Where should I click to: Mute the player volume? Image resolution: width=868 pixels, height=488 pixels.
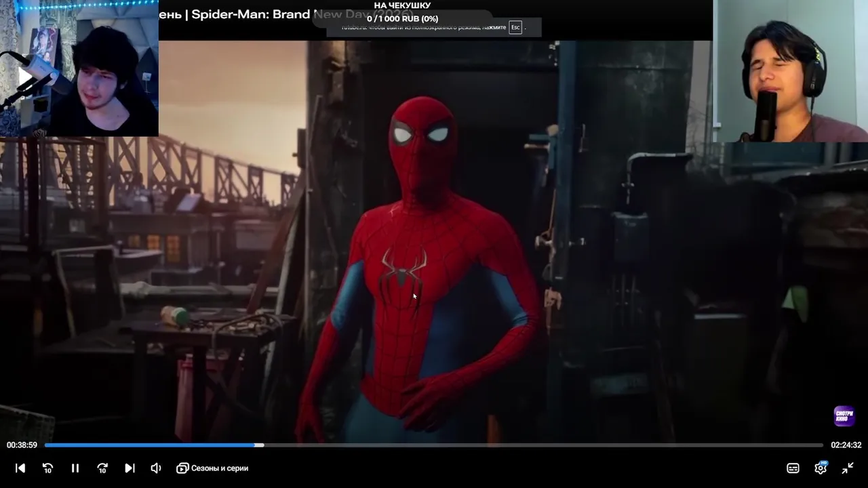tap(156, 468)
